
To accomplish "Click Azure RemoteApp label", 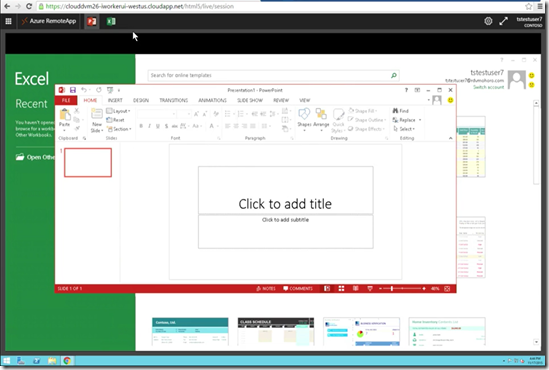I will [x=49, y=21].
